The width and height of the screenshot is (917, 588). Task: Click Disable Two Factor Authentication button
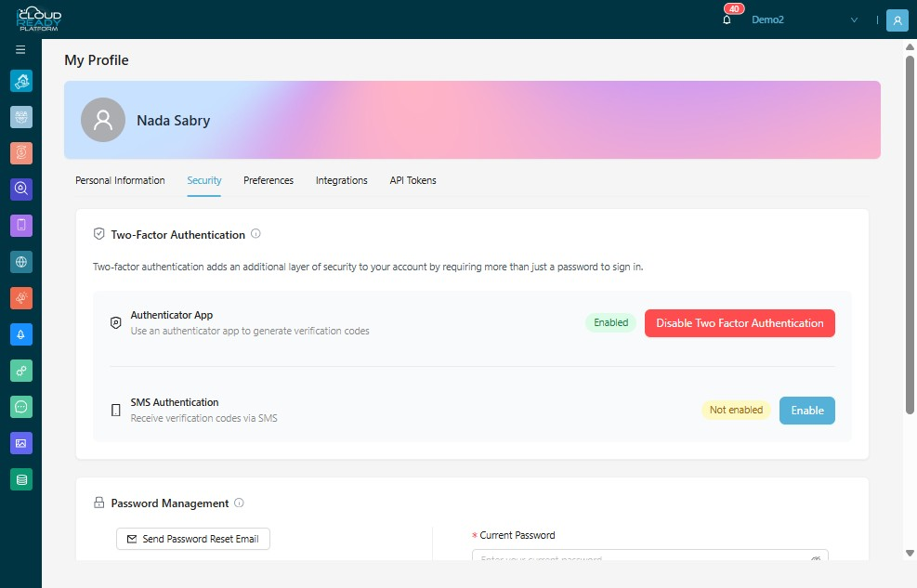pyautogui.click(x=740, y=323)
